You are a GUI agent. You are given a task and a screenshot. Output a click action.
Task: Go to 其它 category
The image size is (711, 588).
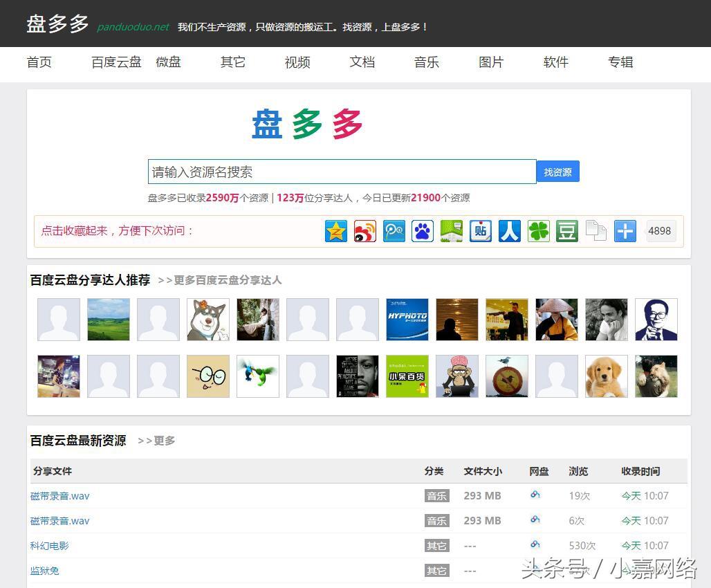(233, 62)
